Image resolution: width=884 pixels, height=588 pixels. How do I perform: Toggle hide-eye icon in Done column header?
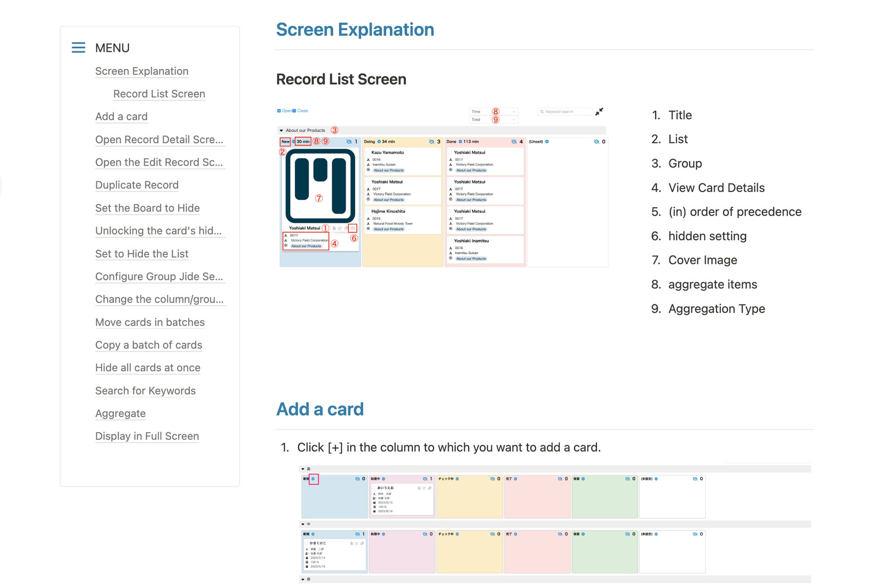click(x=514, y=142)
